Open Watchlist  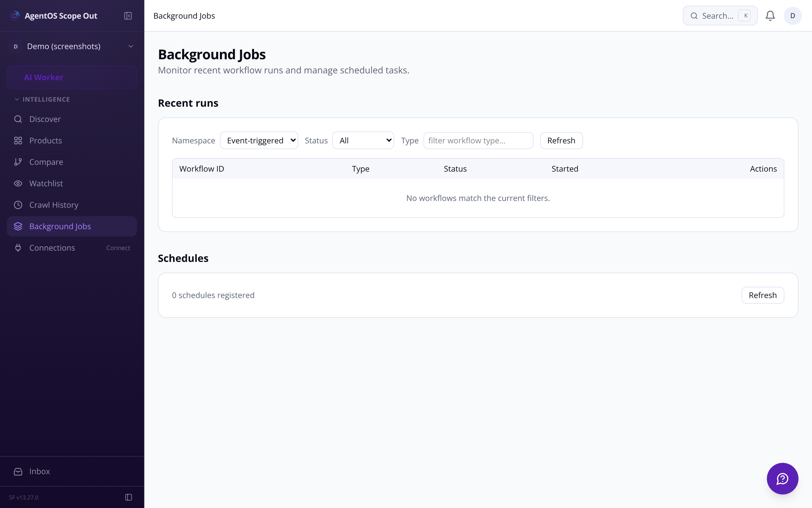(72, 183)
